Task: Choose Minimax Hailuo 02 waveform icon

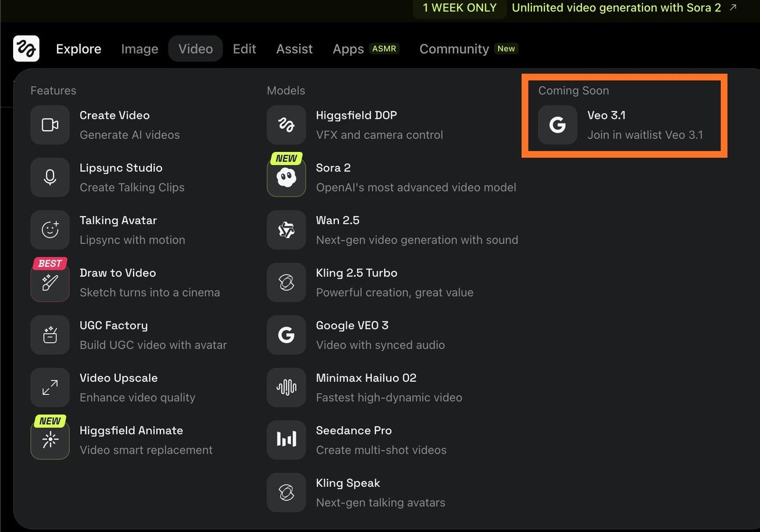Action: (286, 388)
